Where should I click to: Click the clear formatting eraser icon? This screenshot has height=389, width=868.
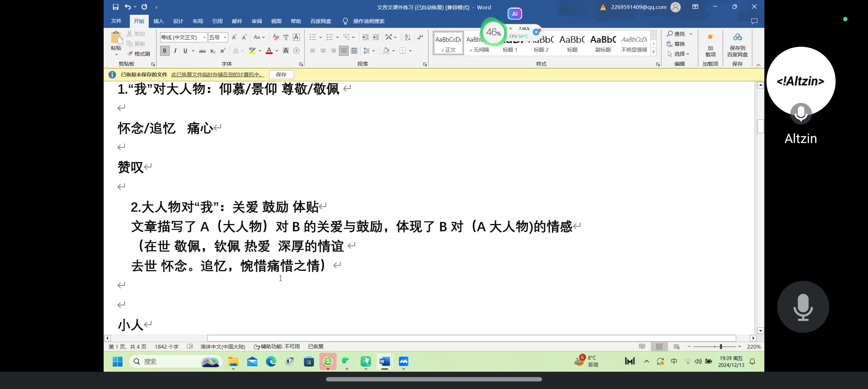[276, 37]
